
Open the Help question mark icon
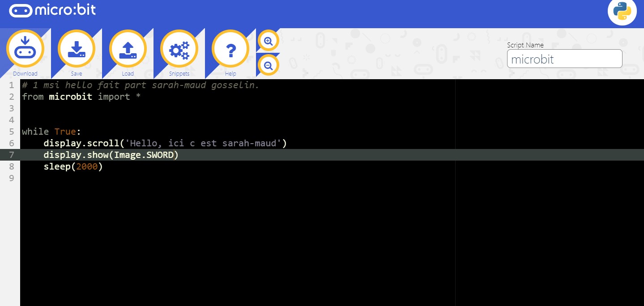230,48
